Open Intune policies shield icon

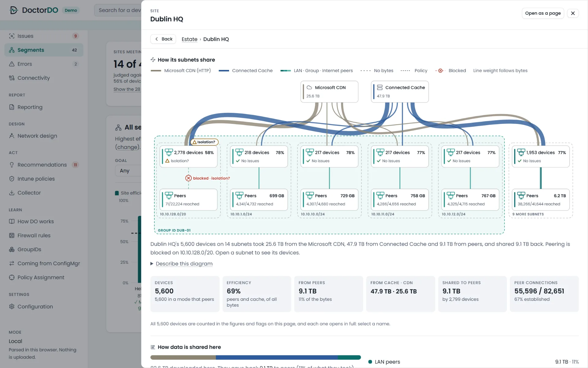pos(12,179)
